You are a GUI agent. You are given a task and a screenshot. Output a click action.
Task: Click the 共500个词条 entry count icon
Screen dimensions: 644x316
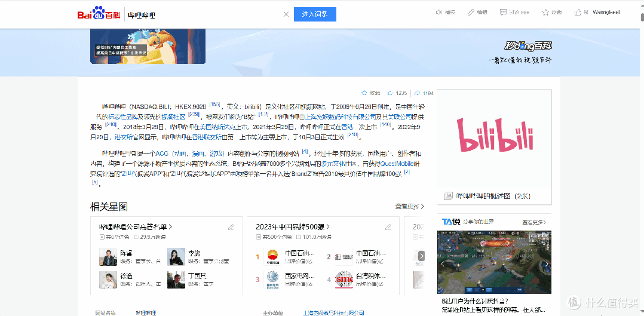(259, 237)
